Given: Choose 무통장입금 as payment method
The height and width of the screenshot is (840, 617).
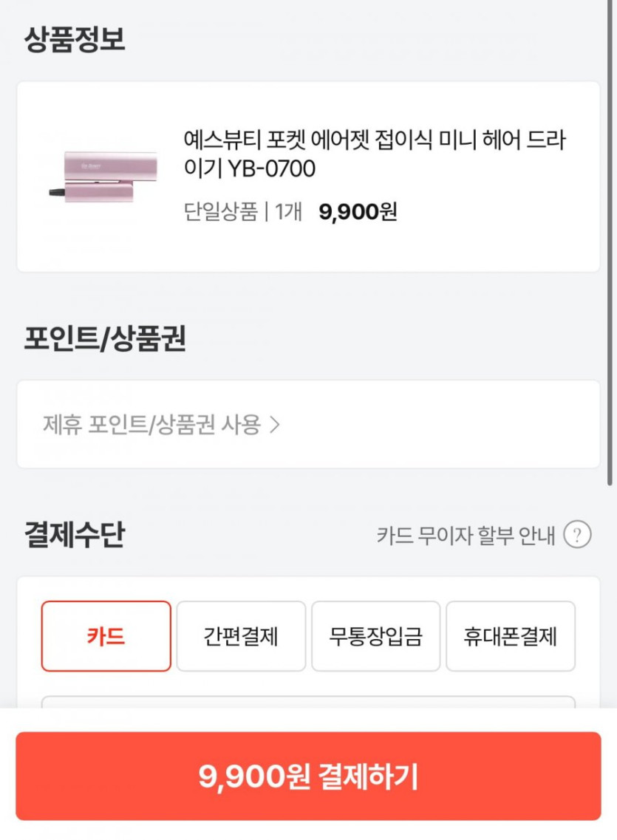Looking at the screenshot, I should (x=375, y=636).
